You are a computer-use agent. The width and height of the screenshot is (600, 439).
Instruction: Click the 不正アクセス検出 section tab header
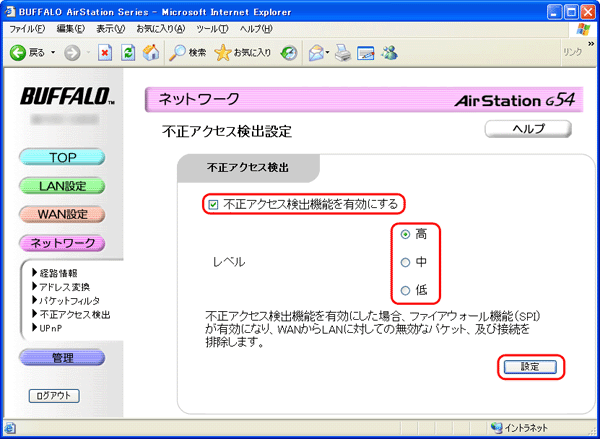point(248,168)
